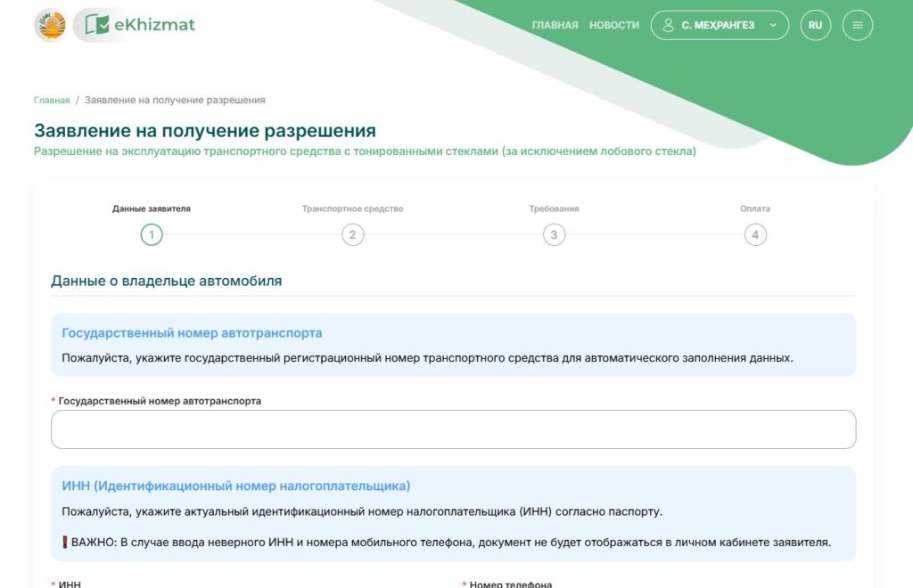Click the Tajikistan state emblem icon
Viewport: 913px width, 588px height.
click(x=50, y=25)
